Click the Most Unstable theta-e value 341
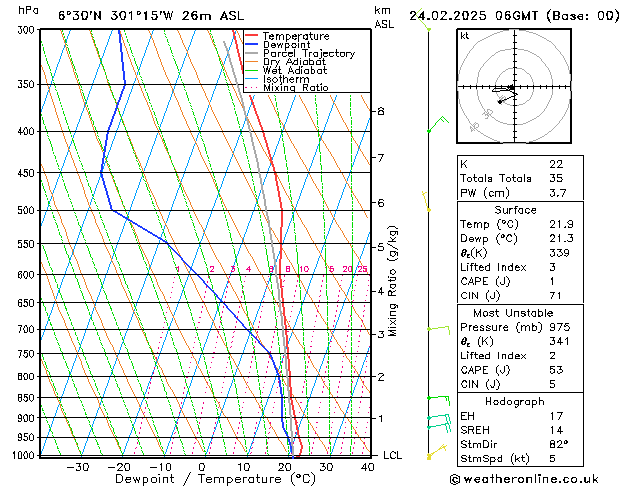Screen dimensions: 629x486 tap(559, 341)
